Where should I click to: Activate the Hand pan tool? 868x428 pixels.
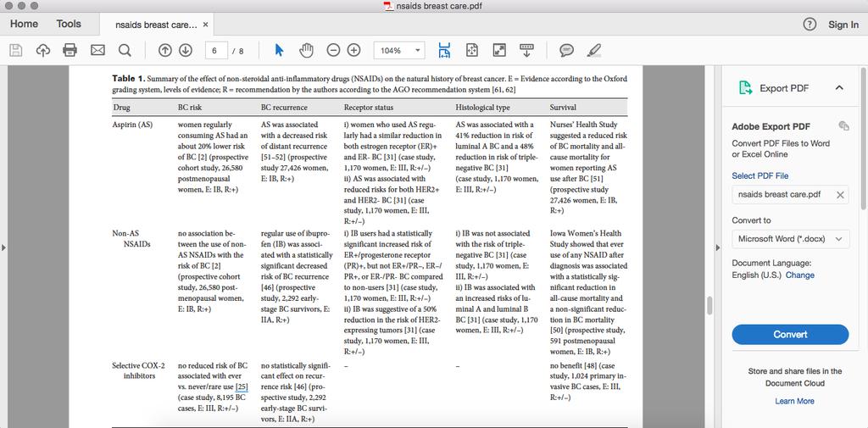point(306,50)
